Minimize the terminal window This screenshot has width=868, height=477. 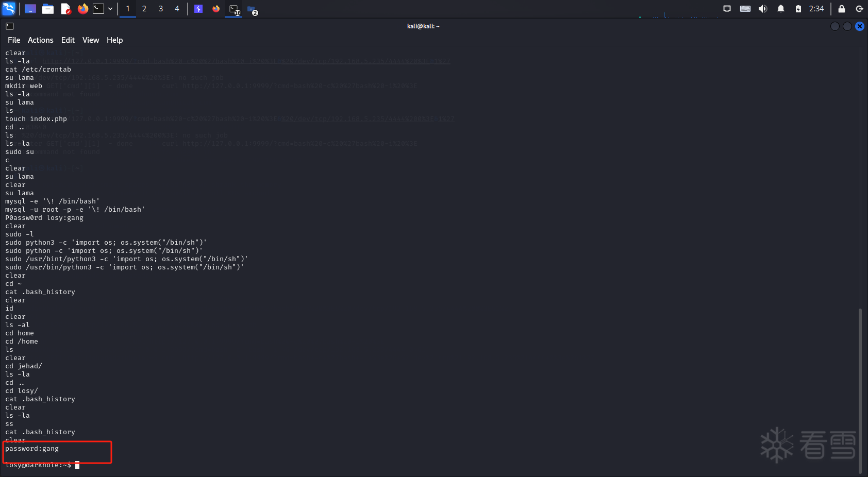tap(835, 26)
